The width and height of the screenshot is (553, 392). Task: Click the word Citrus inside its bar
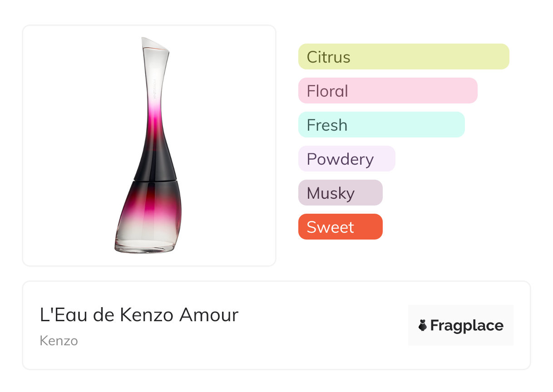tap(328, 57)
